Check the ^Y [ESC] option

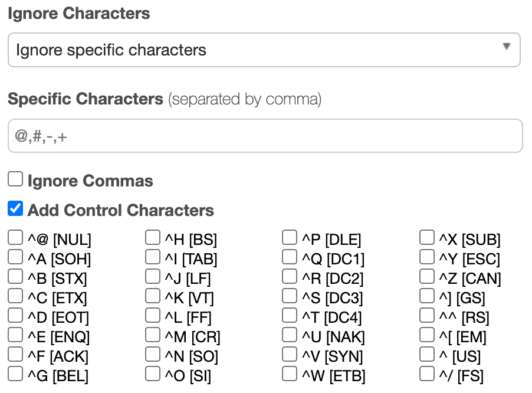click(x=427, y=257)
